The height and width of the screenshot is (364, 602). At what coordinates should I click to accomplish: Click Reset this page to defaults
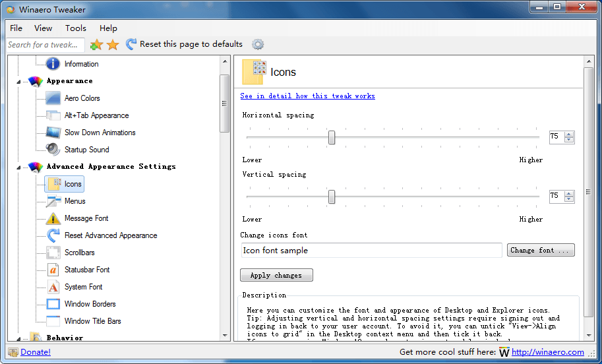coord(184,44)
